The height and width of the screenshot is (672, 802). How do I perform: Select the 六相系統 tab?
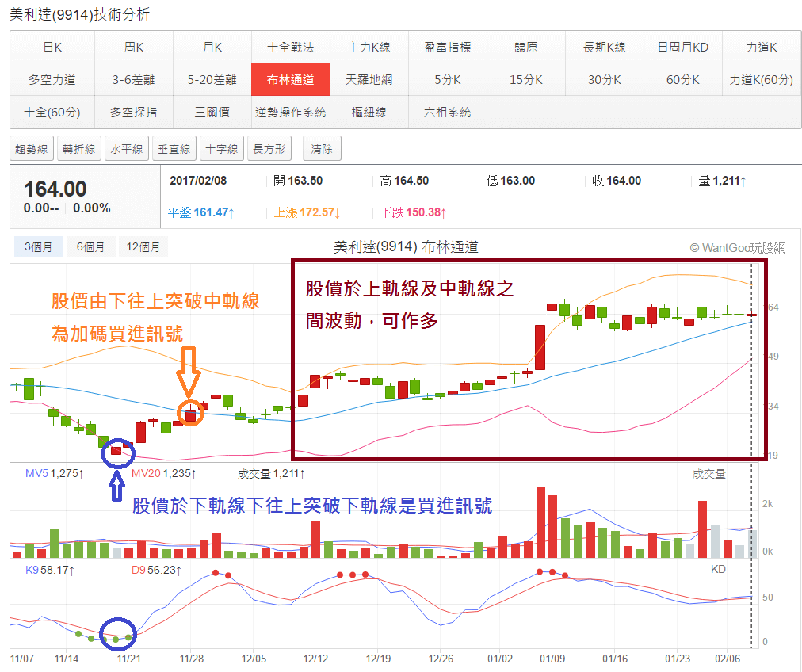pos(448,113)
